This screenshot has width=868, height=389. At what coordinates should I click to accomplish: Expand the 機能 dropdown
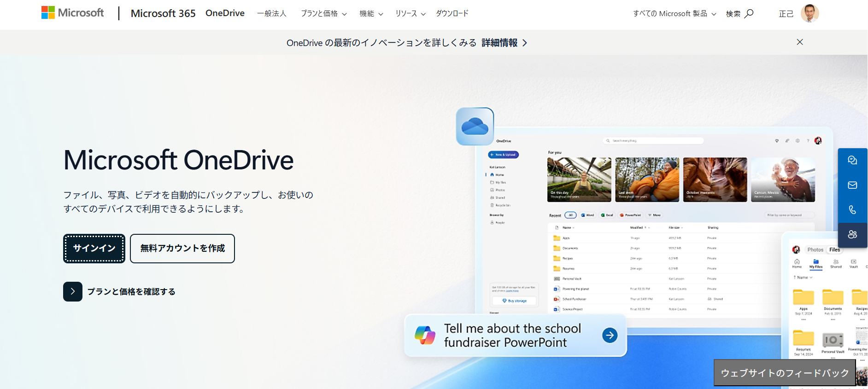371,14
